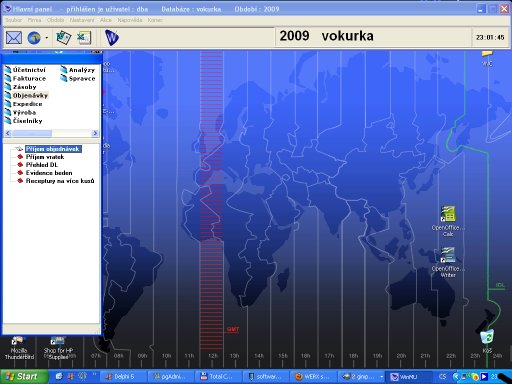Select the Účetnictví module

coord(25,70)
